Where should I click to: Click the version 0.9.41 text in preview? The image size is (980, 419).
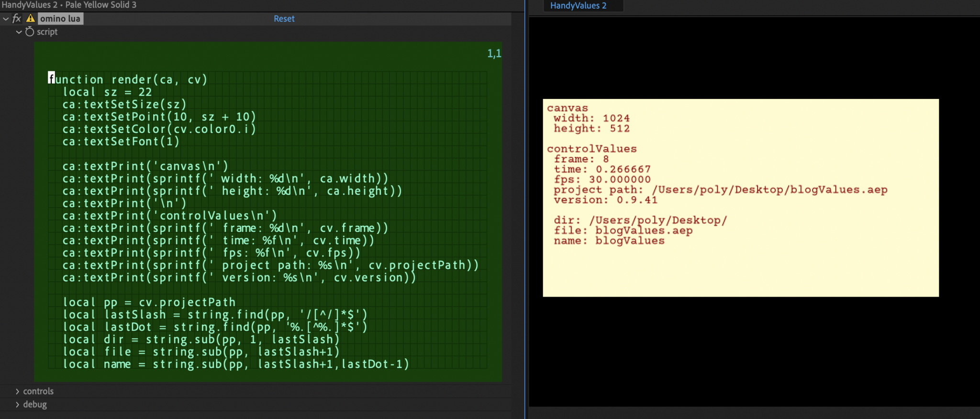point(605,200)
